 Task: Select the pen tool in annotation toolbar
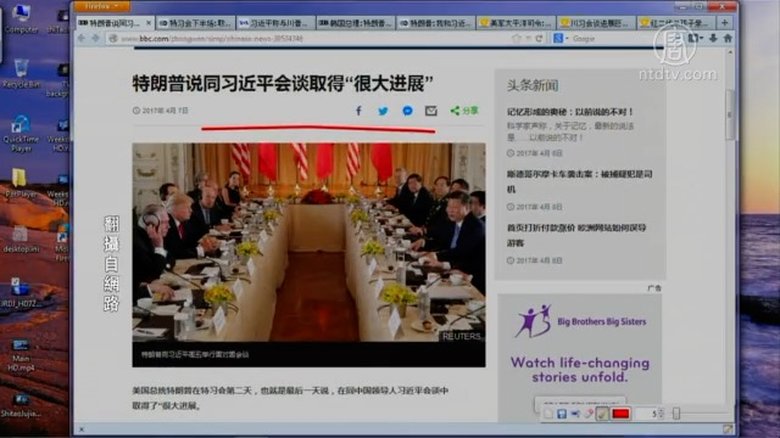click(603, 414)
